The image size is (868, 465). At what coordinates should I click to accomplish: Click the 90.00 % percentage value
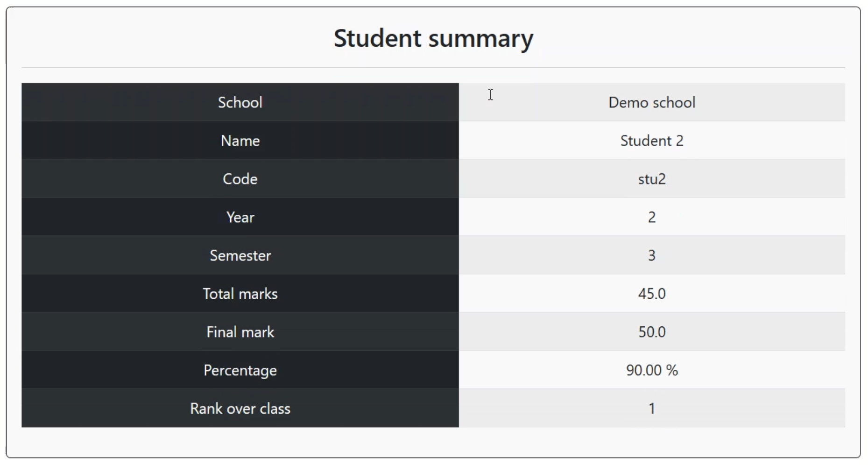(x=651, y=370)
